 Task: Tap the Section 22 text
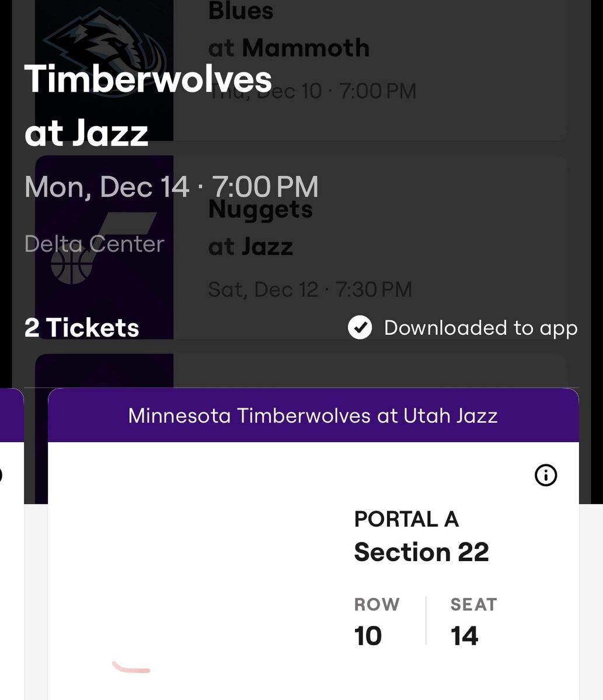coord(421,552)
